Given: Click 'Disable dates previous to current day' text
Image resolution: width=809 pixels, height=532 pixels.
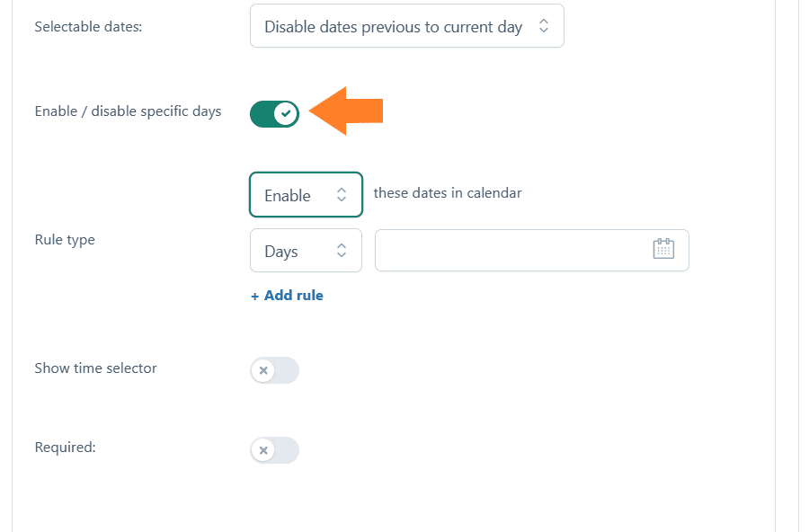Looking at the screenshot, I should point(393,27).
